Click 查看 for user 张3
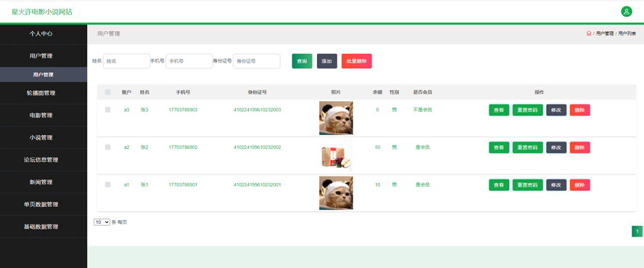Screen dimensions: 644x268 click(499, 110)
